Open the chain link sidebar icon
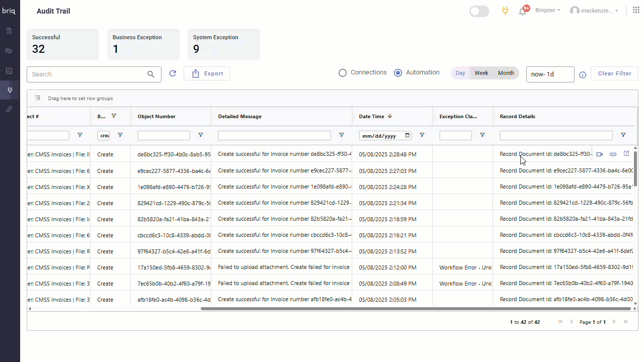This screenshot has height=362, width=644. tap(9, 109)
